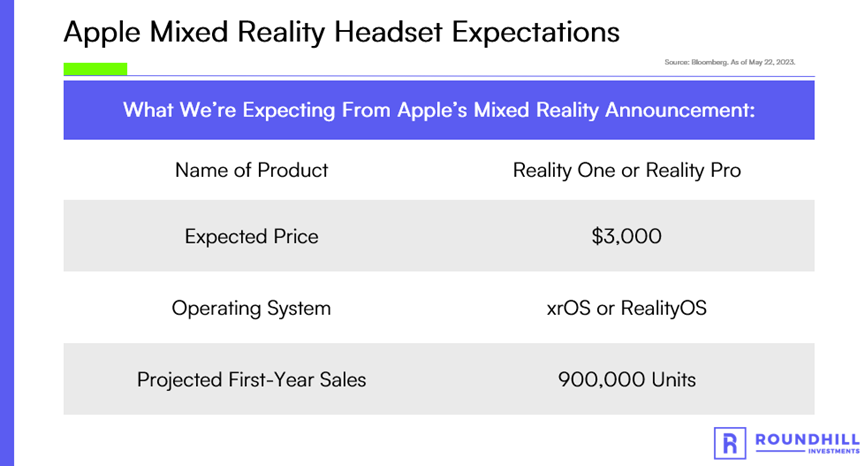
Task: Click the white Operating System row area
Action: (x=439, y=307)
